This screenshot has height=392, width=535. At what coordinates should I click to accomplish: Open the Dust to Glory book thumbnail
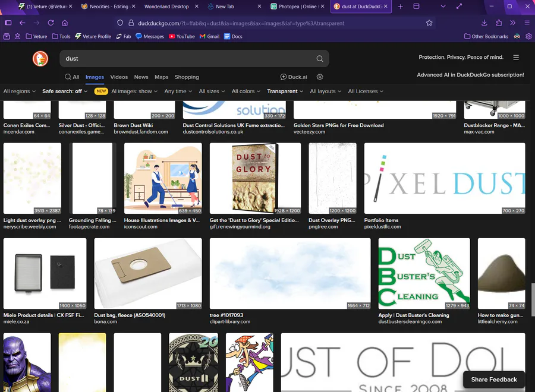pyautogui.click(x=255, y=178)
